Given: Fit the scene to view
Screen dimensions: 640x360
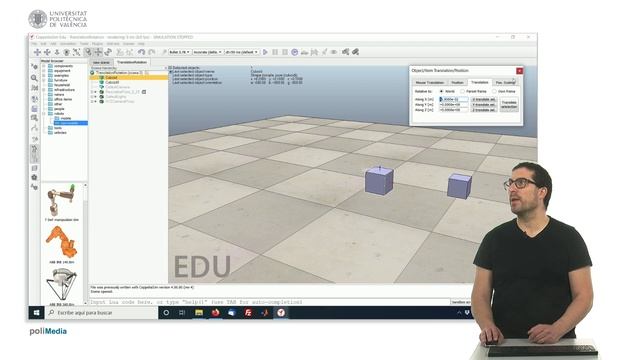Looking at the screenshot, I should 76,52.
